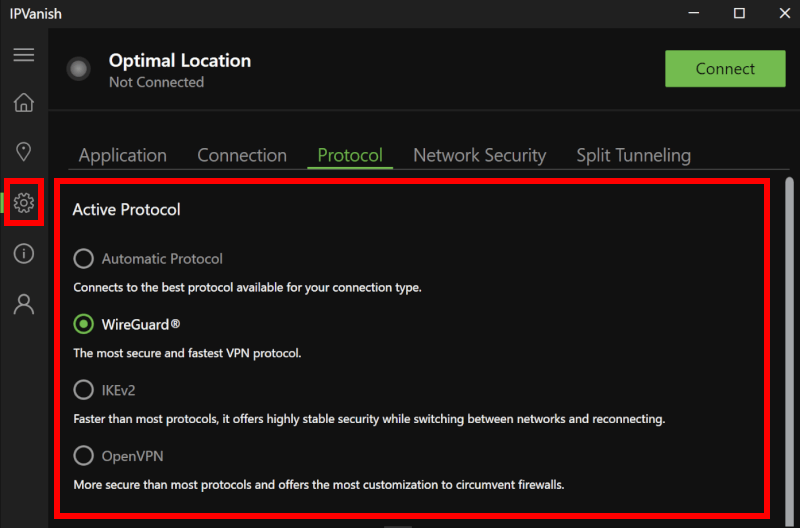800x528 pixels.
Task: Choose the IKEv2 protocol option
Action: 83,390
